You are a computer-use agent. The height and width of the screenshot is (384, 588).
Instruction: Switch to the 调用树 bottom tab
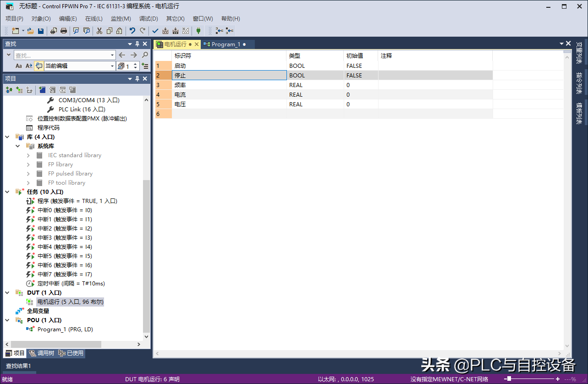tap(41, 353)
